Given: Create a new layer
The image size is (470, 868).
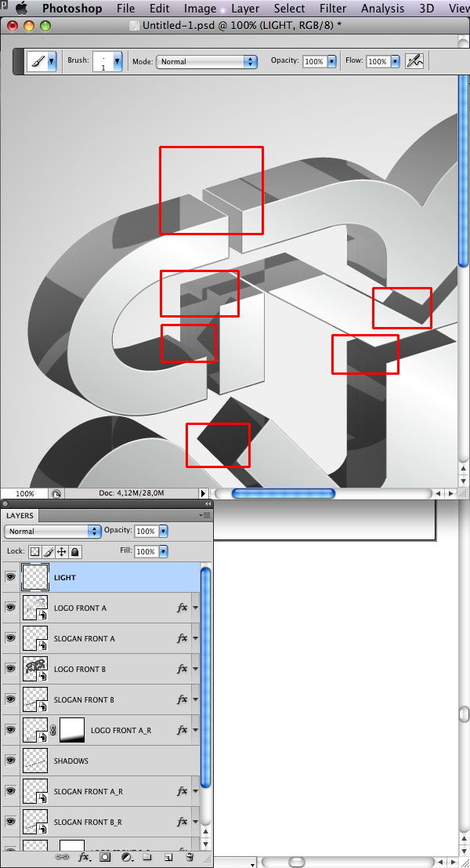Looking at the screenshot, I should [168, 858].
